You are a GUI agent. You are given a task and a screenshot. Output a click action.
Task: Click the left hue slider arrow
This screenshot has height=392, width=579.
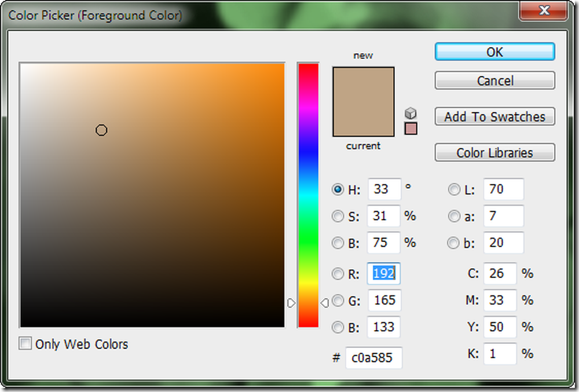(291, 303)
